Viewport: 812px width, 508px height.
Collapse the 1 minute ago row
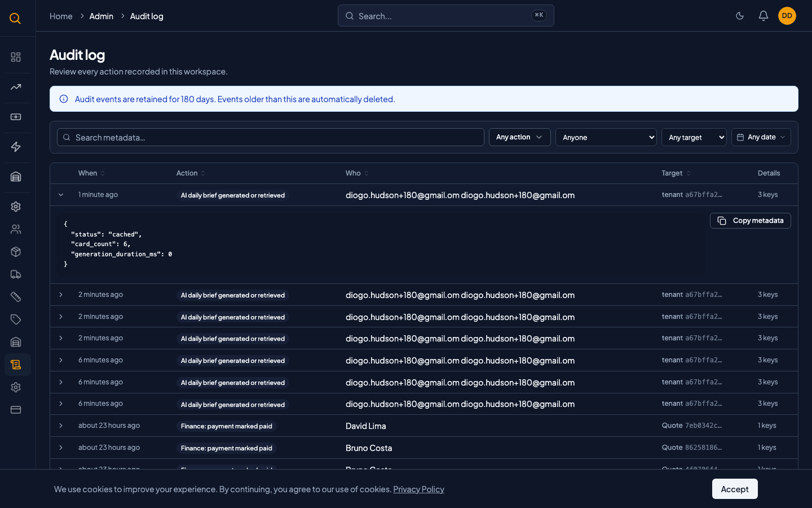(x=61, y=195)
